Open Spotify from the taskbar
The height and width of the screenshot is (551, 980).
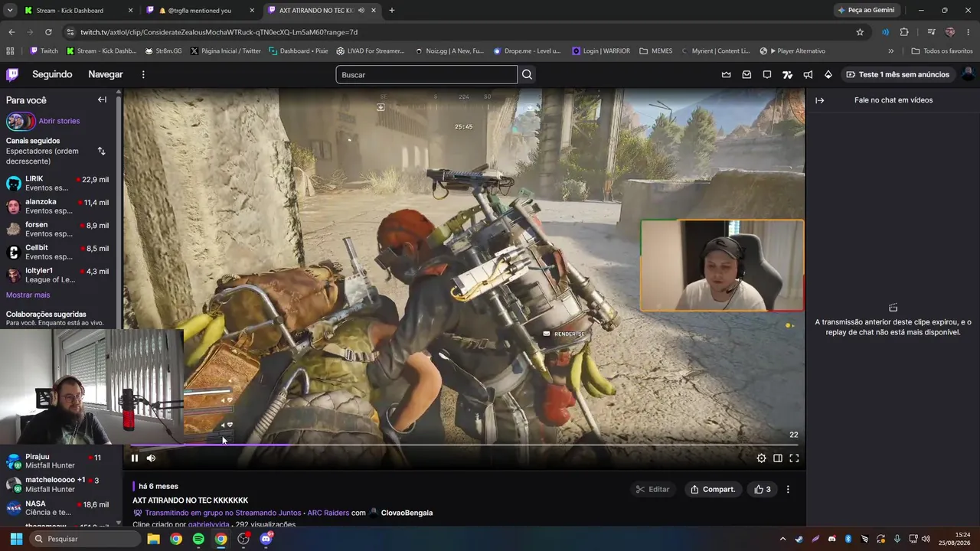pos(198,539)
